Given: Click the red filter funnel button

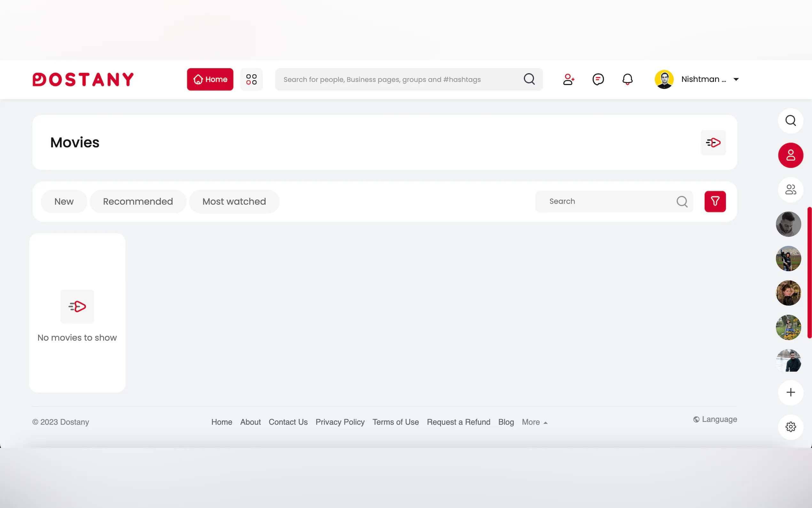Looking at the screenshot, I should [x=715, y=201].
